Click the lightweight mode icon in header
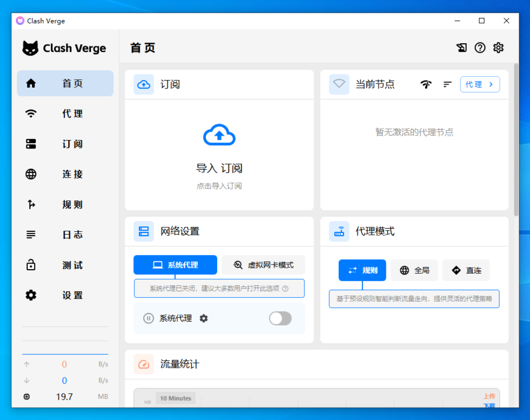This screenshot has width=530, height=420. (x=461, y=48)
